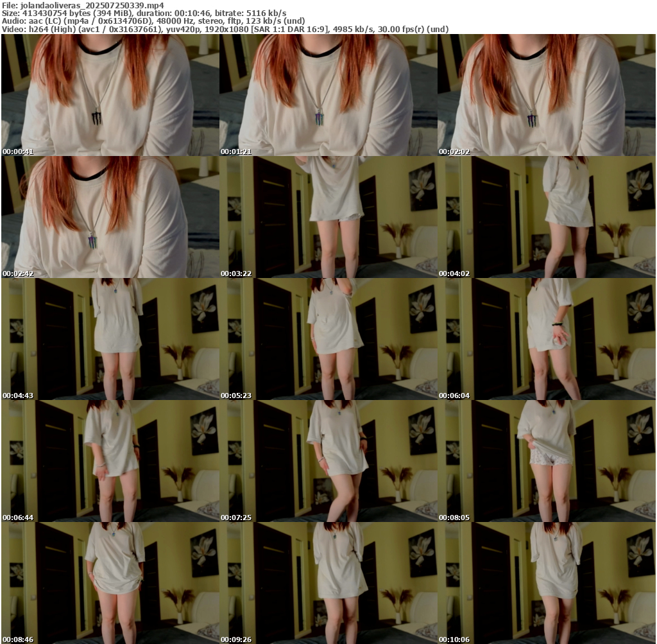Click the preview frame at 00:04:43
The width and height of the screenshot is (657, 644).
click(110, 339)
